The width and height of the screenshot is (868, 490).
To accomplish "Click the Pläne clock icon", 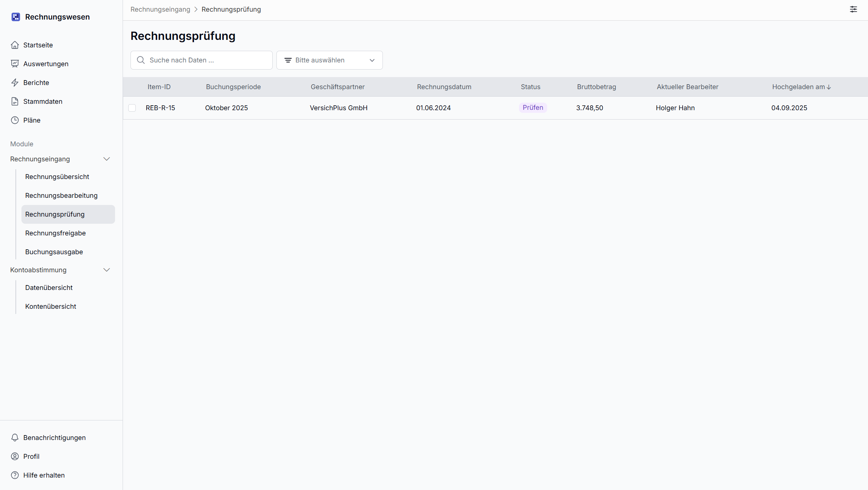I will (x=15, y=120).
